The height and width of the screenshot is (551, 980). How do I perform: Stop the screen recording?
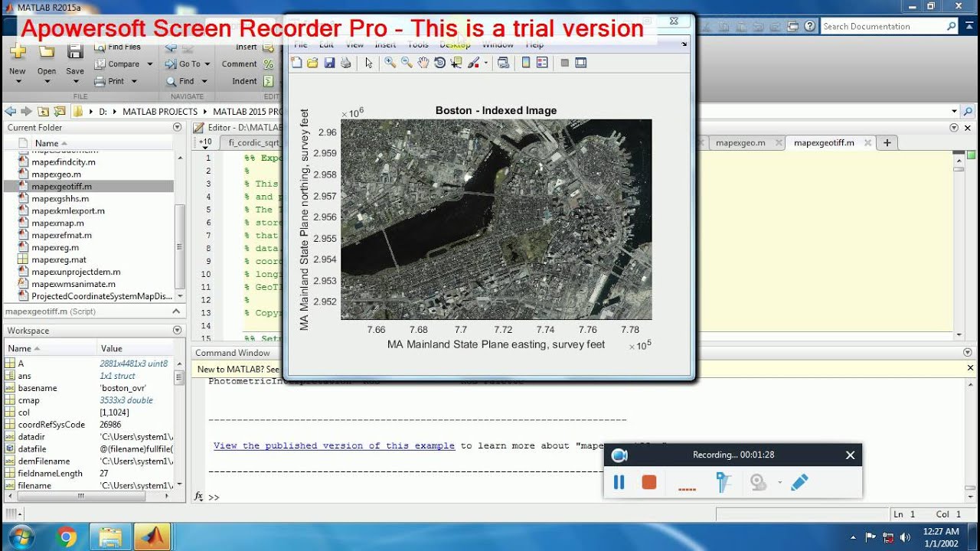click(649, 482)
